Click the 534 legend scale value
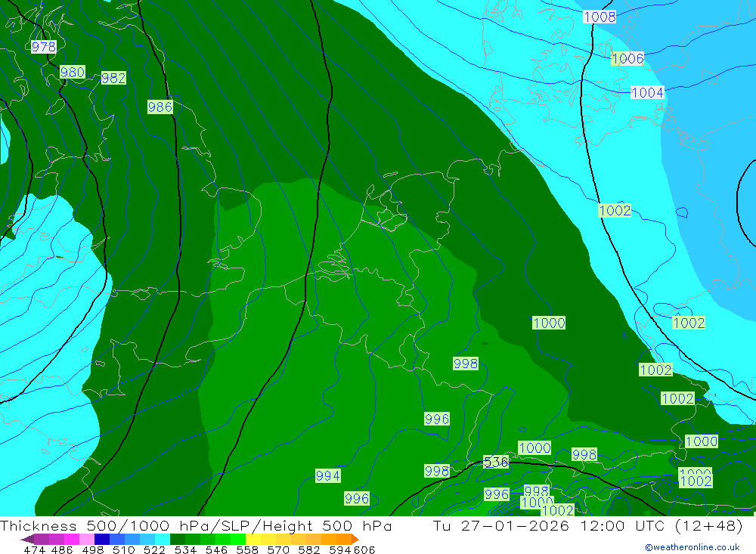Image resolution: width=756 pixels, height=554 pixels. point(185,550)
